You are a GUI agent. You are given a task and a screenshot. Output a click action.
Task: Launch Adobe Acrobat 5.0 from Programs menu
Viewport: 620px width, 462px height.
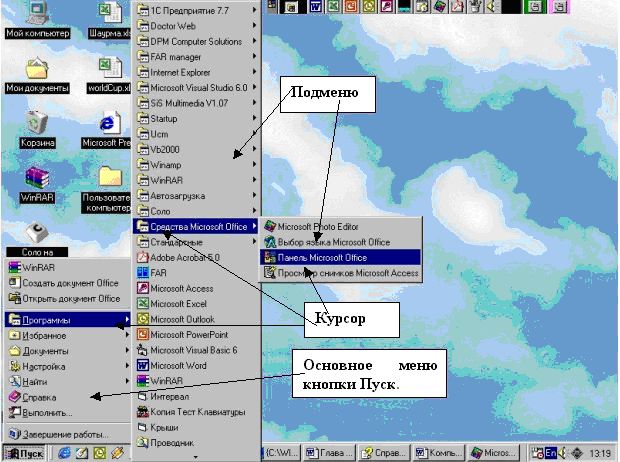(x=196, y=258)
